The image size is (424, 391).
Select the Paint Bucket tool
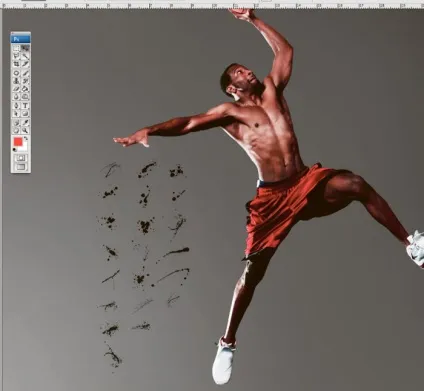click(25, 89)
